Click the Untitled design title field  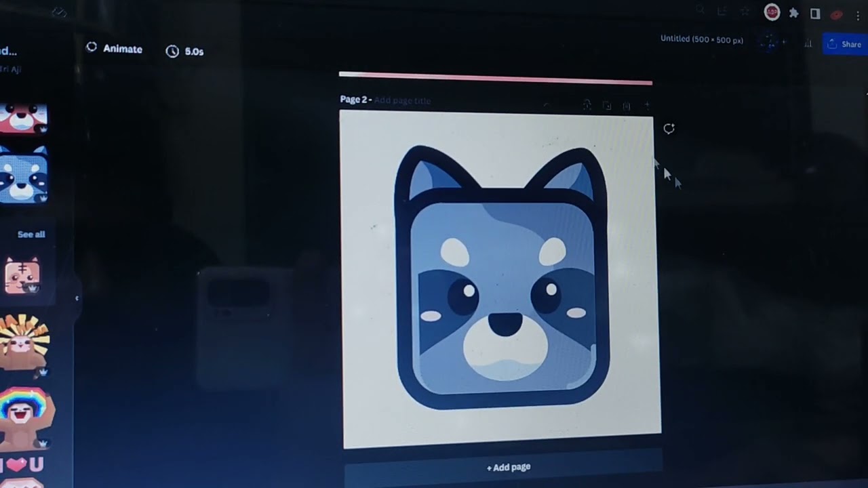[702, 40]
